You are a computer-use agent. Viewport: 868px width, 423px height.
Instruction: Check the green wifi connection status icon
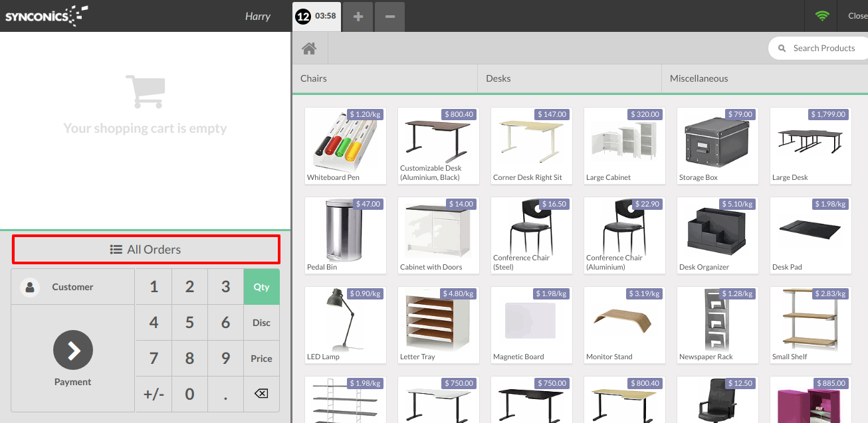point(823,16)
